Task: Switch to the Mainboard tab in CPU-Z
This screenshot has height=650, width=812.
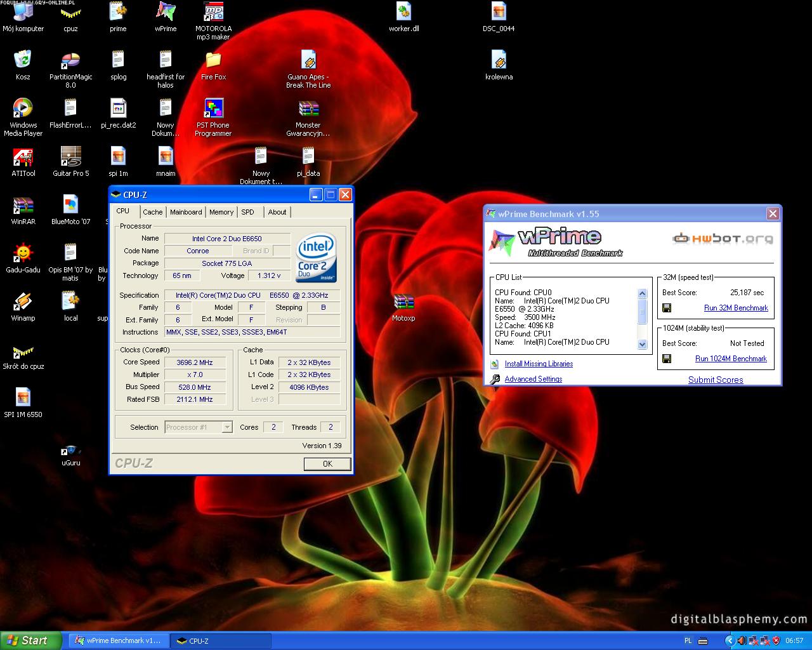Action: [186, 212]
